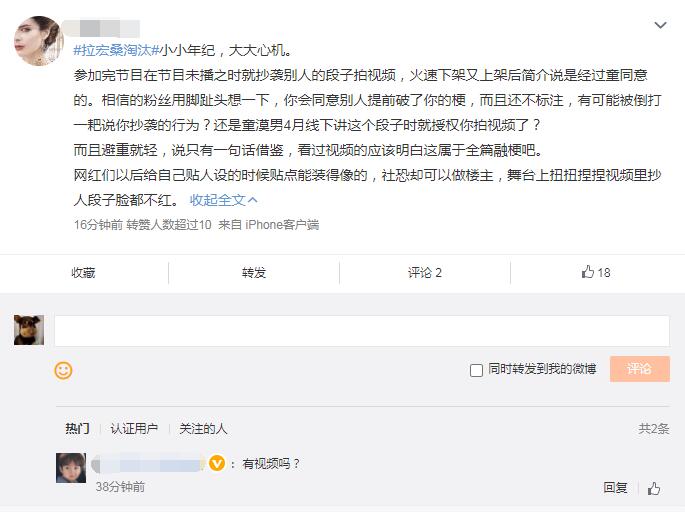Click the smiley emoji picker icon
The height and width of the screenshot is (512, 685).
(63, 370)
